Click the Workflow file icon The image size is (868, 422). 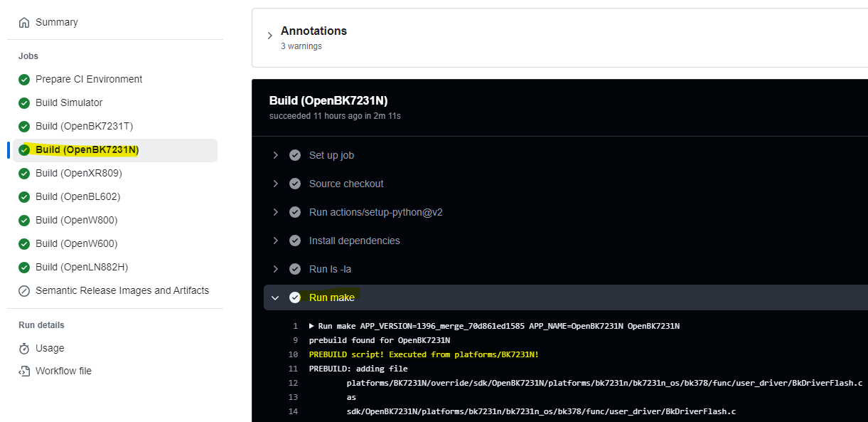(x=24, y=371)
